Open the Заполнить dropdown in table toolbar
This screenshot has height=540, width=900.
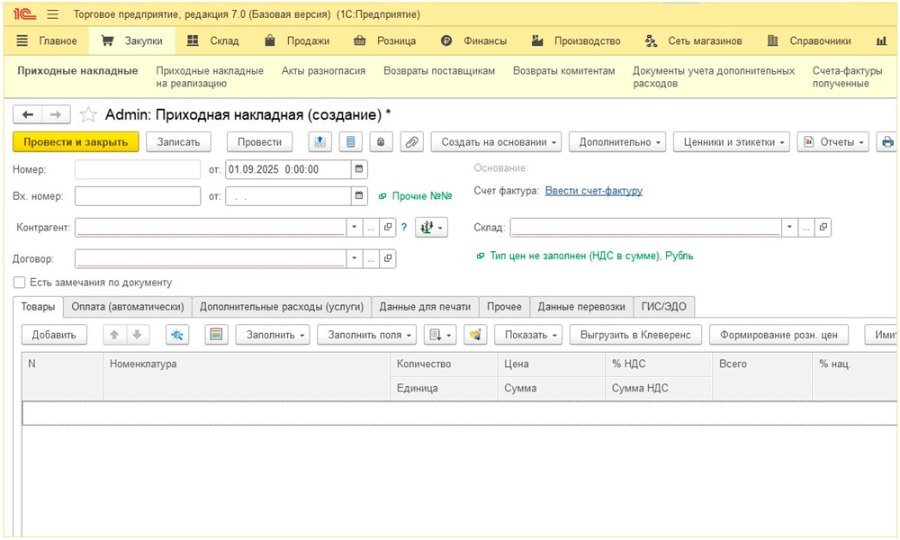tap(273, 335)
